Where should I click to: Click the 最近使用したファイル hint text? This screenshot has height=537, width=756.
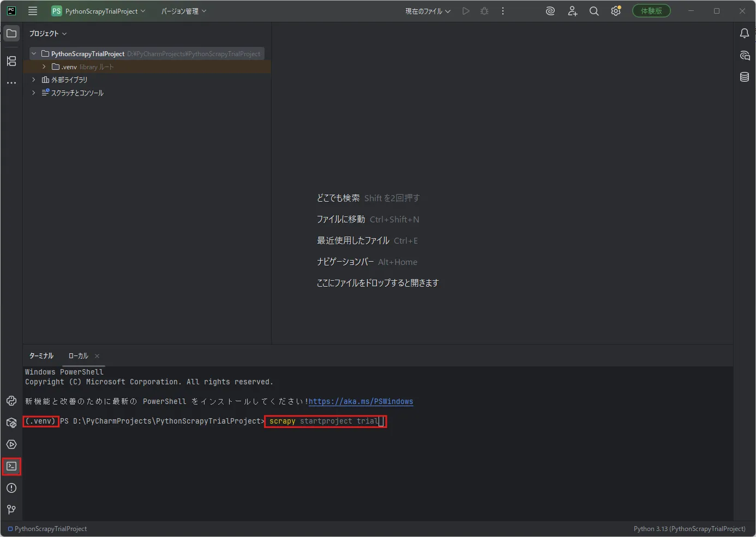point(353,240)
